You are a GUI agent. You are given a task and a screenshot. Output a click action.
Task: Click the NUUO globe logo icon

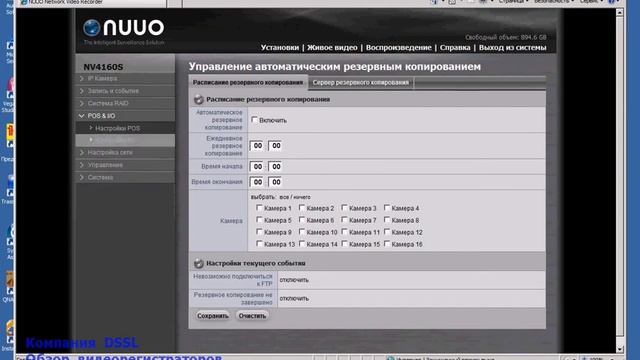point(91,28)
